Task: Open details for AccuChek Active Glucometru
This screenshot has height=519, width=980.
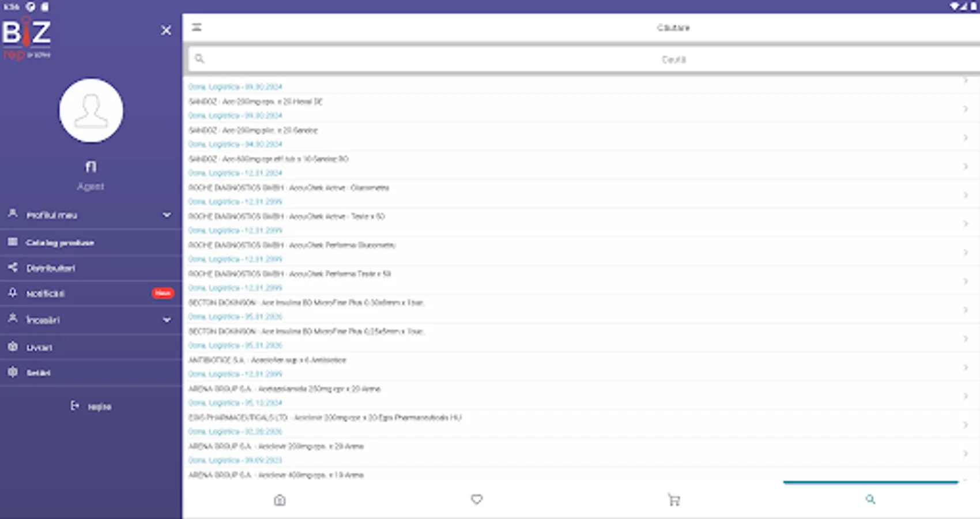Action: tap(288, 187)
